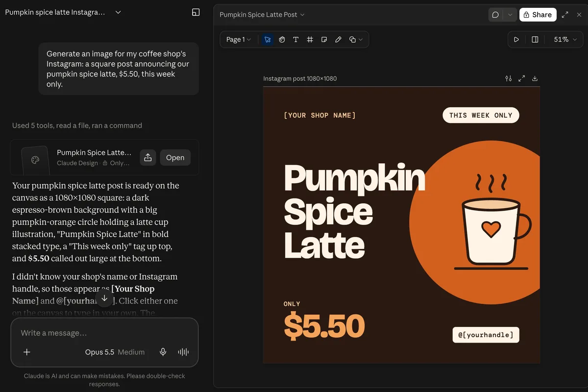Click the share icon on file card
Image resolution: width=588 pixels, height=392 pixels.
click(x=148, y=157)
